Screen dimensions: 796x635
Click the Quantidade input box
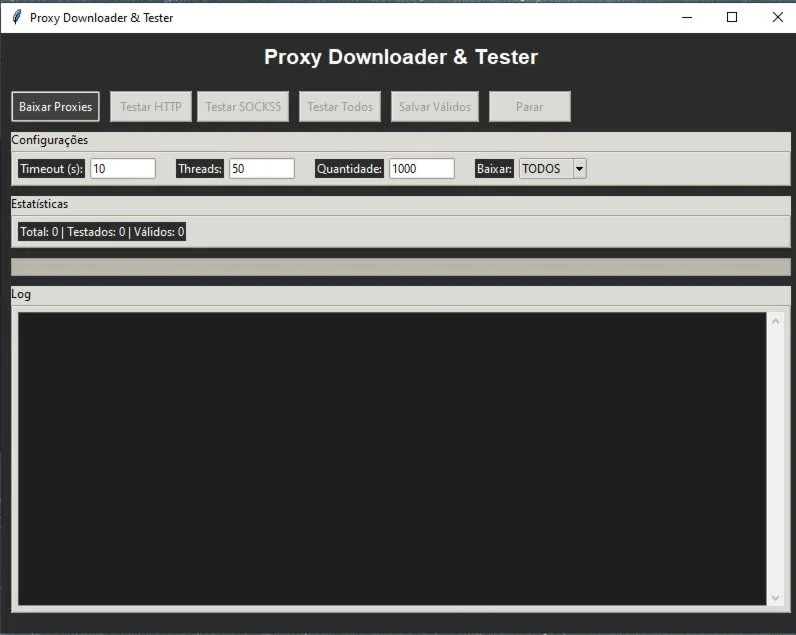pos(421,169)
